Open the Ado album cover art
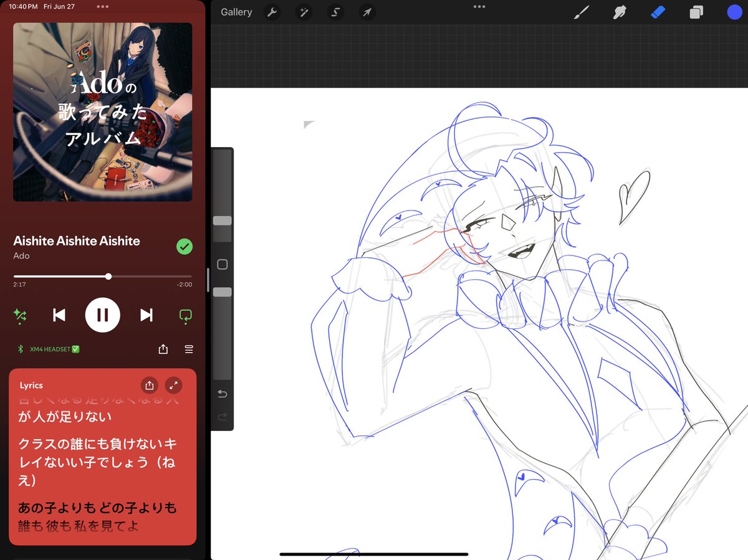This screenshot has height=560, width=748. tap(103, 112)
